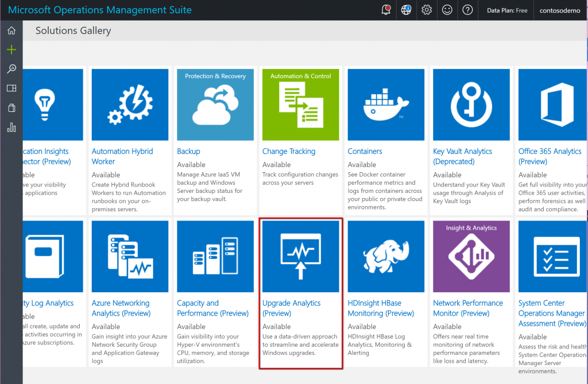Click the Backup cloud tile image
Viewport: 588px width, 384px height.
click(215, 104)
